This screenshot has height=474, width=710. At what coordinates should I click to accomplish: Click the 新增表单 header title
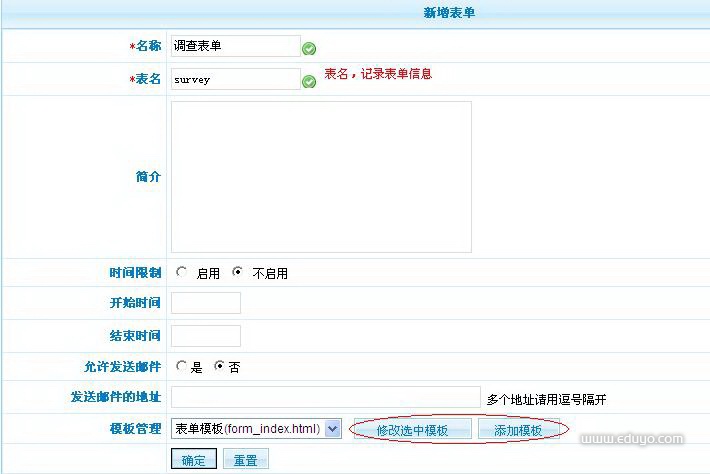(457, 13)
